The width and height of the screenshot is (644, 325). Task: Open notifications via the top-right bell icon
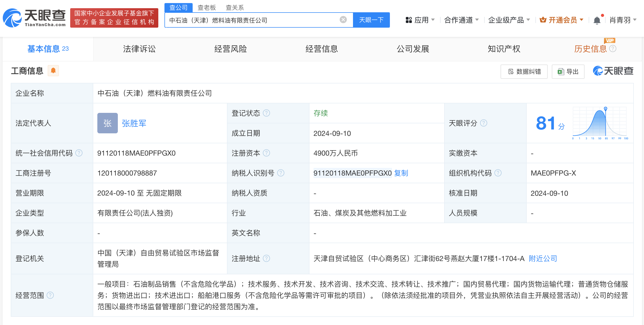pyautogui.click(x=597, y=20)
